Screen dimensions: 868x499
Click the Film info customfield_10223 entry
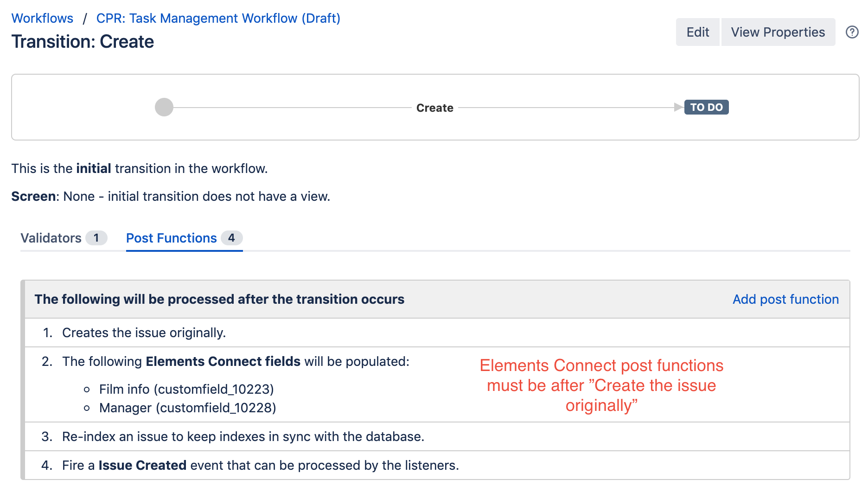pos(186,389)
